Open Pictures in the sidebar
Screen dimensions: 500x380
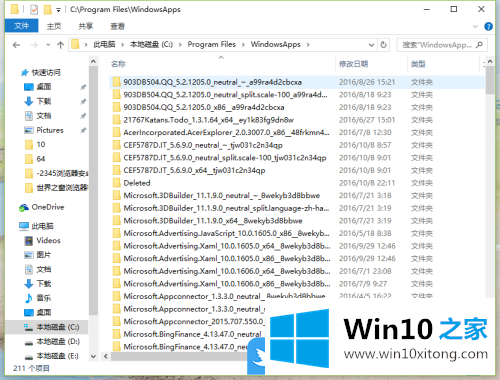[x=50, y=130]
